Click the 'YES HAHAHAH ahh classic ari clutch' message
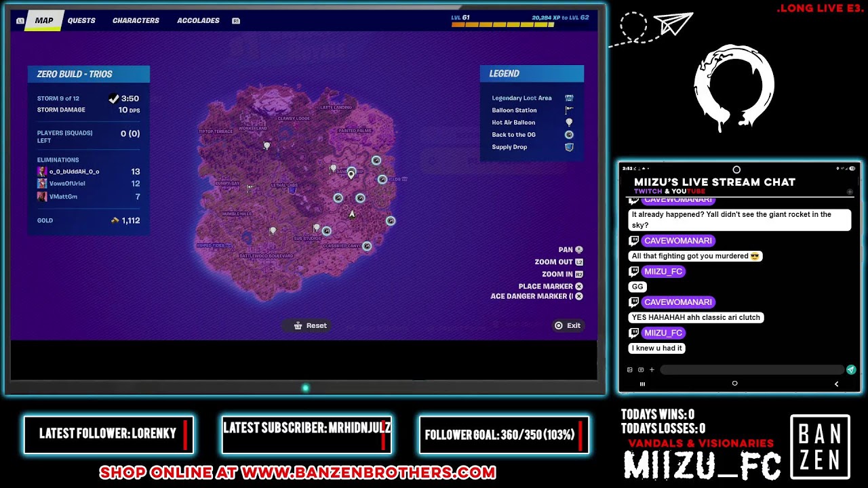The width and height of the screenshot is (868, 488). click(696, 317)
